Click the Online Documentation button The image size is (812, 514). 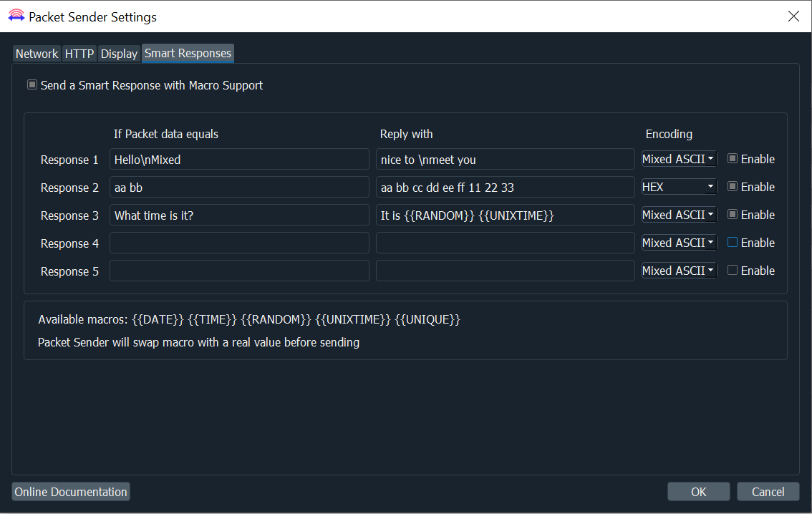(70, 492)
